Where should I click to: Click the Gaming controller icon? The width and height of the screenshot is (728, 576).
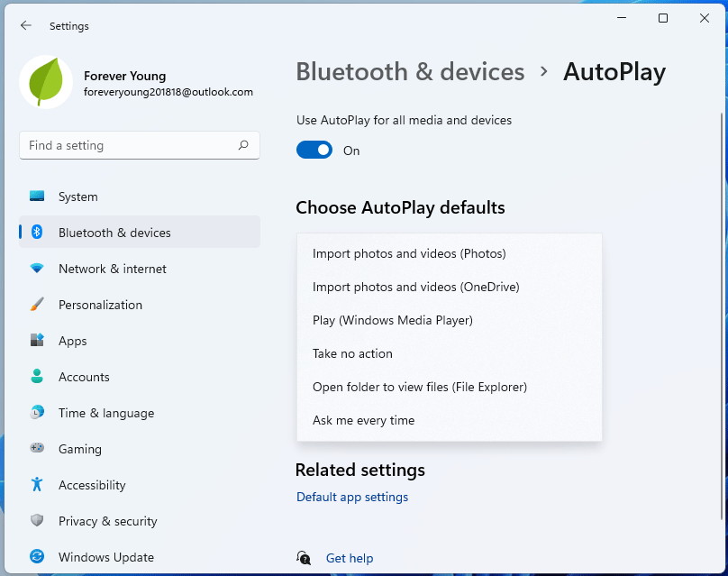pyautogui.click(x=37, y=449)
